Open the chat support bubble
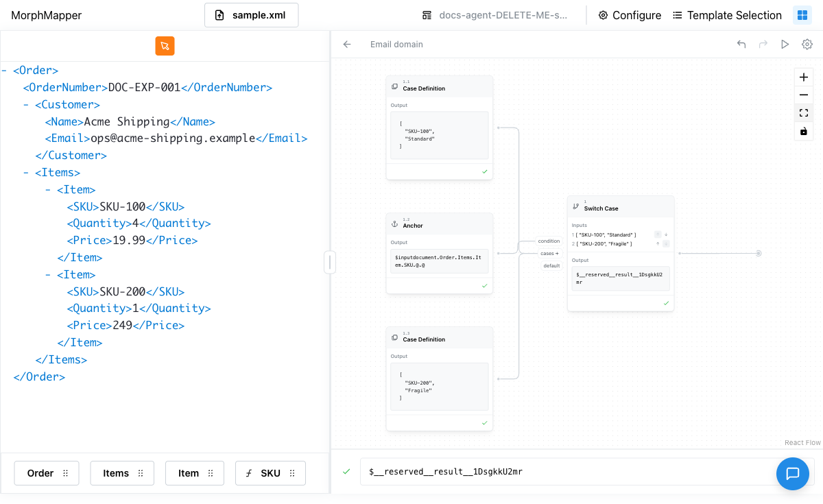 (x=793, y=474)
